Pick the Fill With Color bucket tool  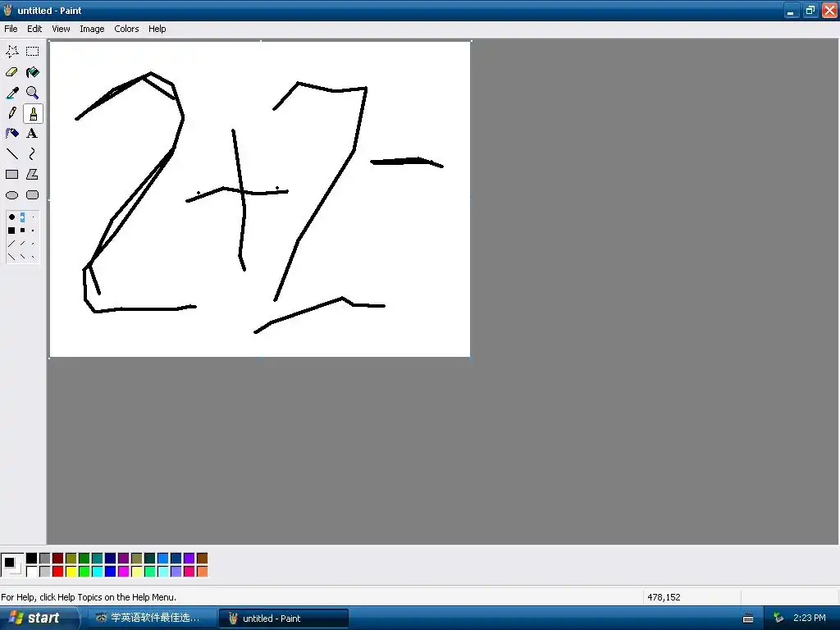[33, 72]
